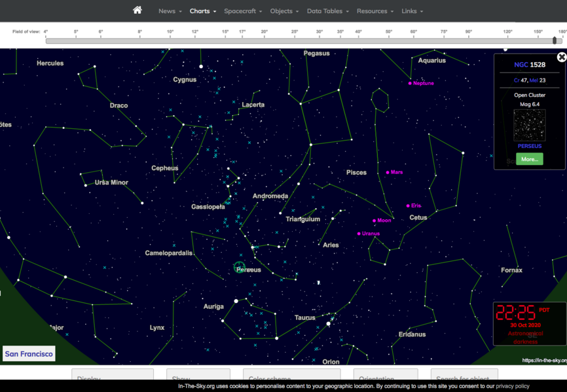Expand the Links menu
The height and width of the screenshot is (392, 567).
412,11
